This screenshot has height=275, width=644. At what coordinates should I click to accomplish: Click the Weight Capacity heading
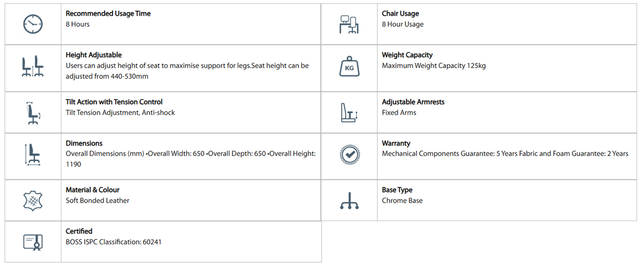point(407,55)
